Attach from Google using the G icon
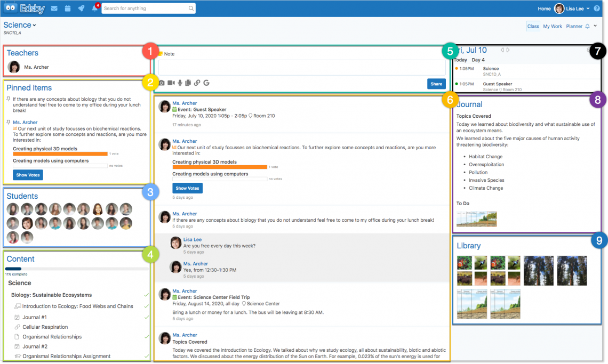 pyautogui.click(x=206, y=83)
